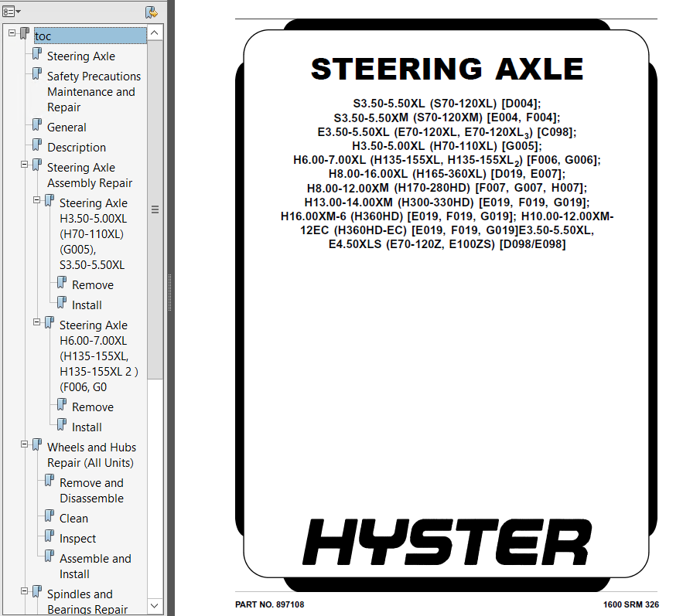The height and width of the screenshot is (616, 683).
Task: Open Assemble and Install bookmark
Action: tap(95, 566)
